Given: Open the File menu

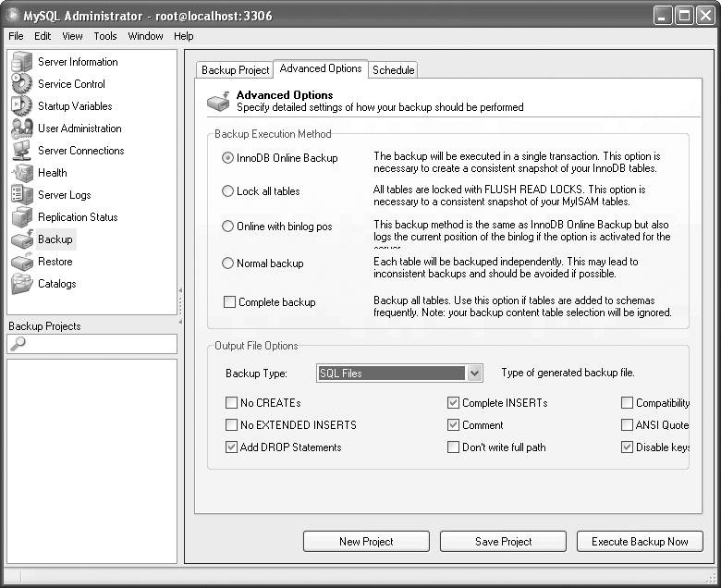Looking at the screenshot, I should point(16,36).
